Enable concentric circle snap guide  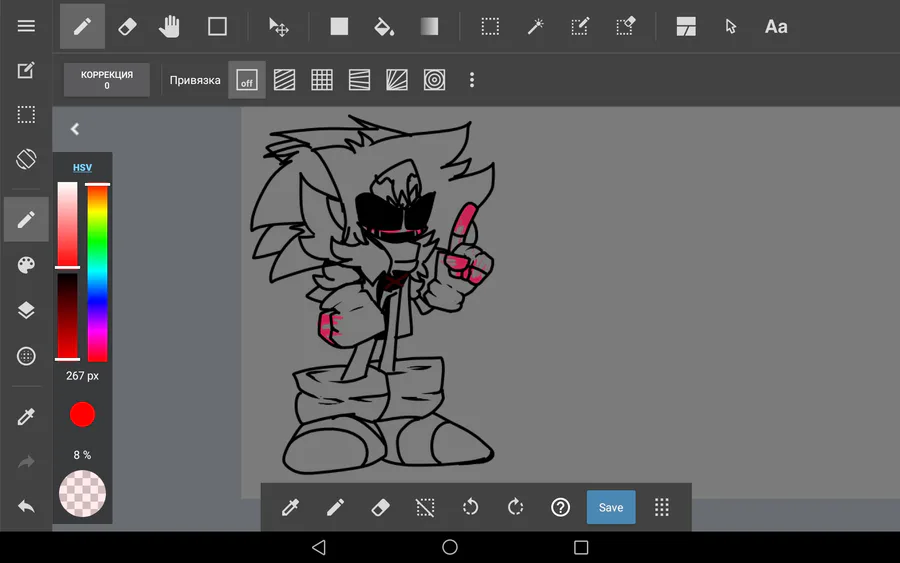point(435,80)
